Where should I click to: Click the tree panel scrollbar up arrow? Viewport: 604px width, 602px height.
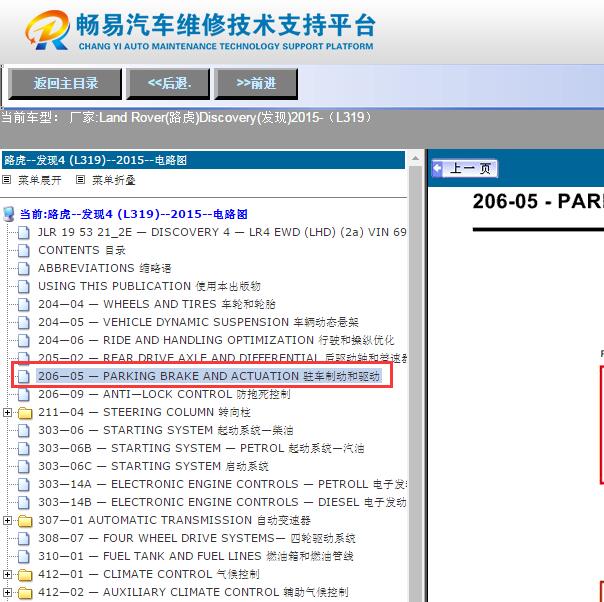click(415, 158)
